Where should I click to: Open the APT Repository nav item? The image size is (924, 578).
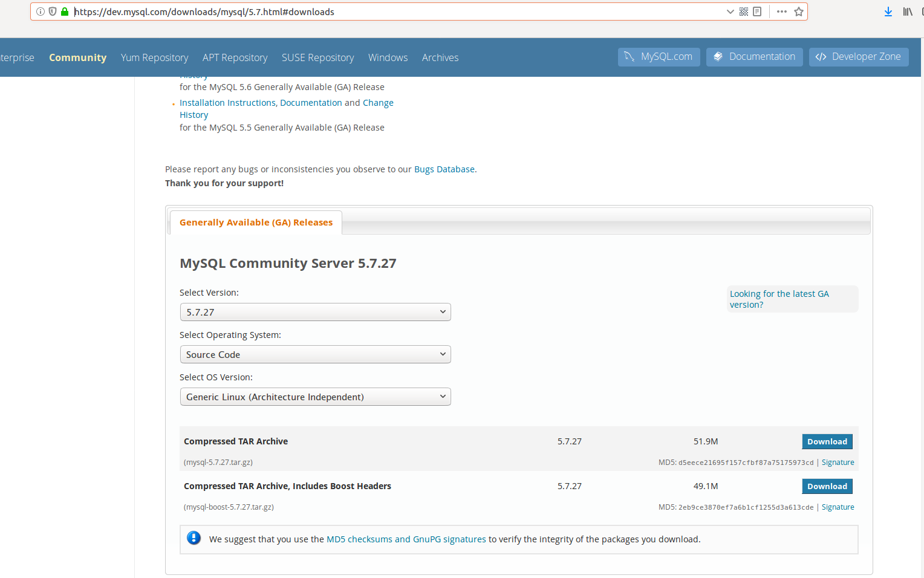point(235,57)
